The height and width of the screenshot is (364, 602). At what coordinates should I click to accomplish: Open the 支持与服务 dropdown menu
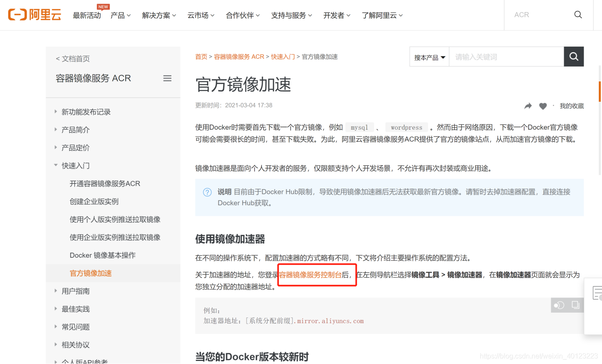(x=291, y=15)
